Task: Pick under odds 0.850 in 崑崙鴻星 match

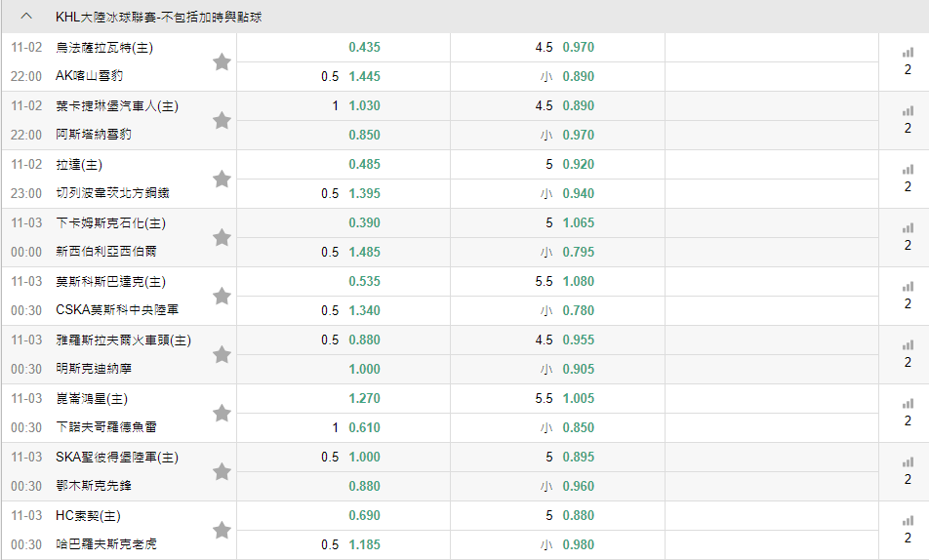Action: pos(579,428)
